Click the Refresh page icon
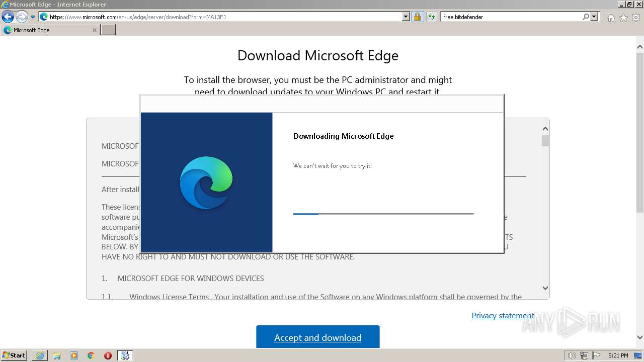This screenshot has height=362, width=644. 431,17
